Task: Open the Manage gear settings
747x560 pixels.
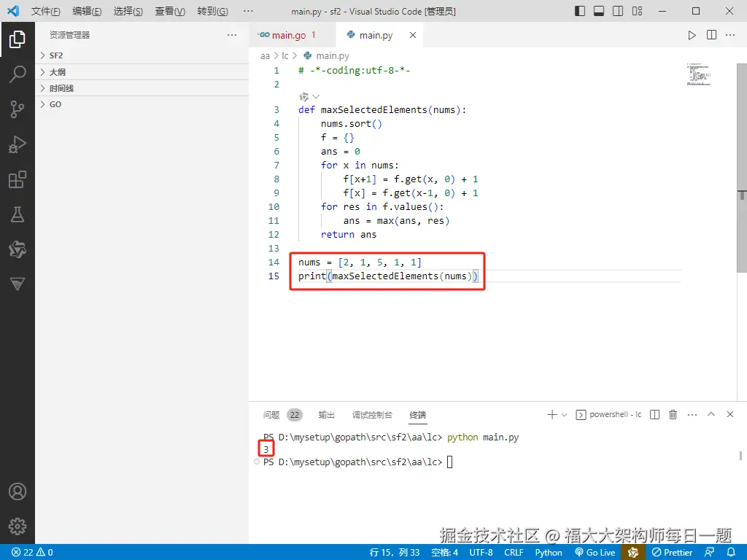Action: pos(18,526)
